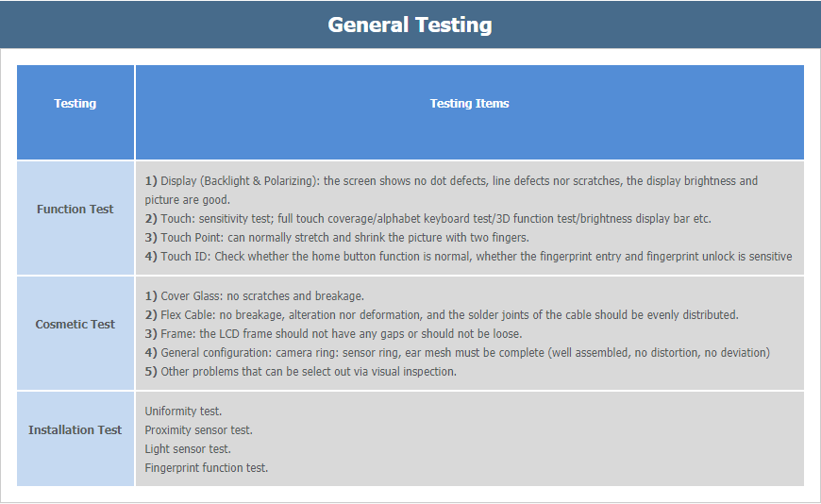The image size is (821, 504).
Task: Click the Light sensor test entry
Action: pos(188,449)
